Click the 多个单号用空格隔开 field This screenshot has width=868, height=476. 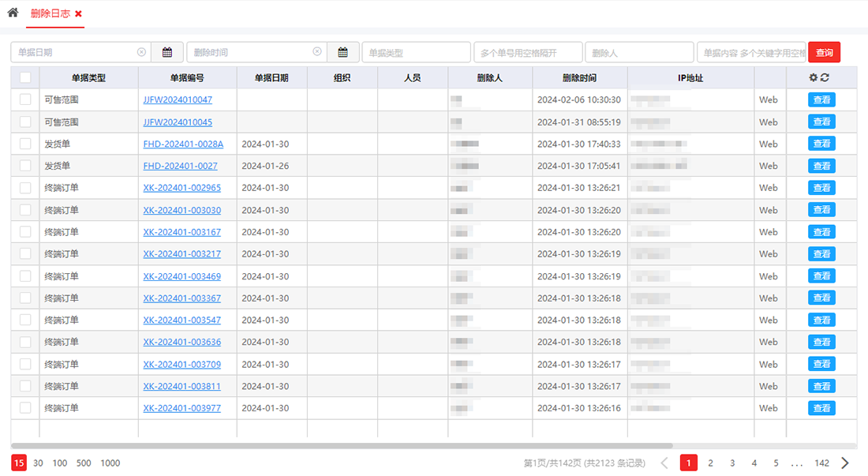coord(528,53)
